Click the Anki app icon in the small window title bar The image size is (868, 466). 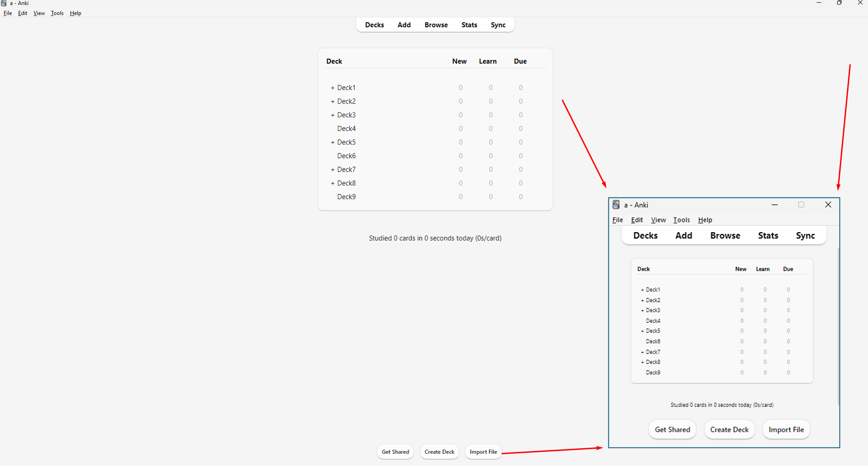(616, 205)
